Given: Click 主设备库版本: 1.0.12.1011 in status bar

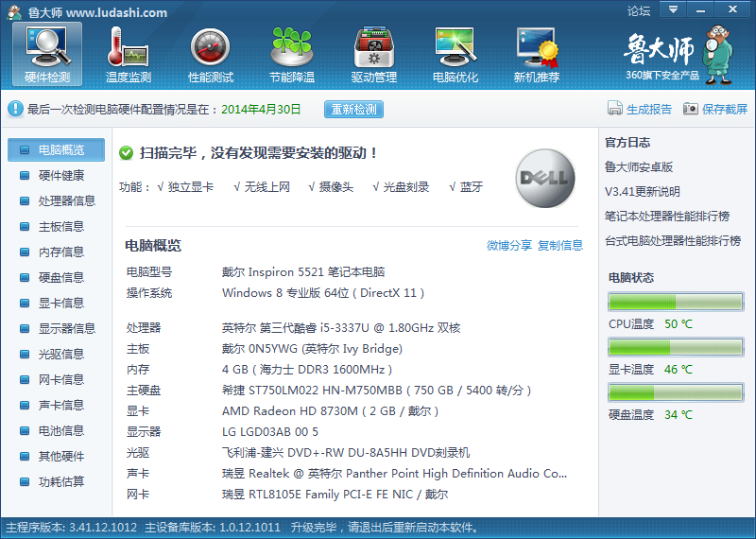Looking at the screenshot, I should (213, 528).
